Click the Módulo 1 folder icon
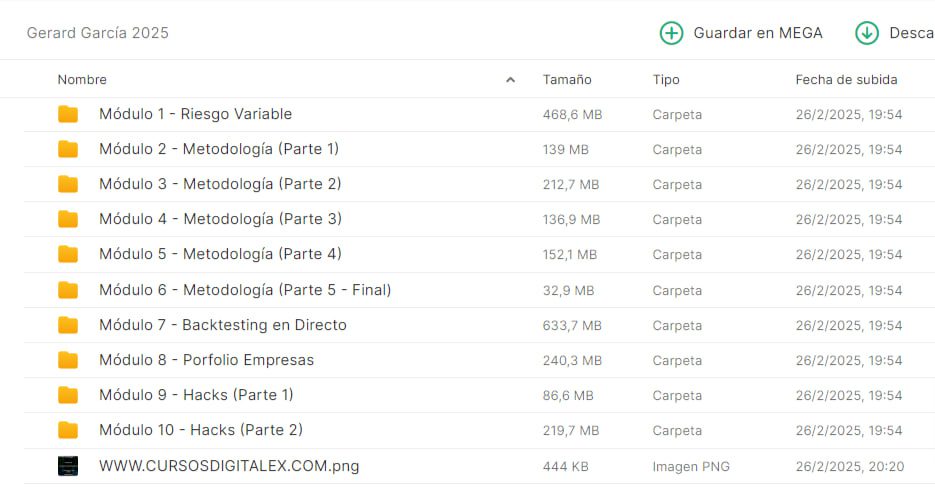The height and width of the screenshot is (497, 935). click(68, 114)
